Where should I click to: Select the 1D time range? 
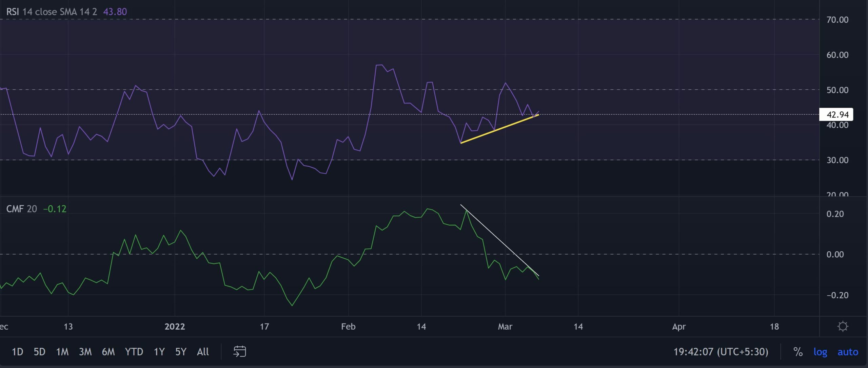coord(17,352)
